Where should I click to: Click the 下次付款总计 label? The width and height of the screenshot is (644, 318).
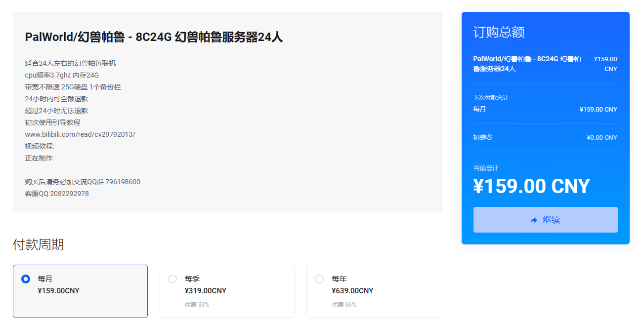point(491,98)
